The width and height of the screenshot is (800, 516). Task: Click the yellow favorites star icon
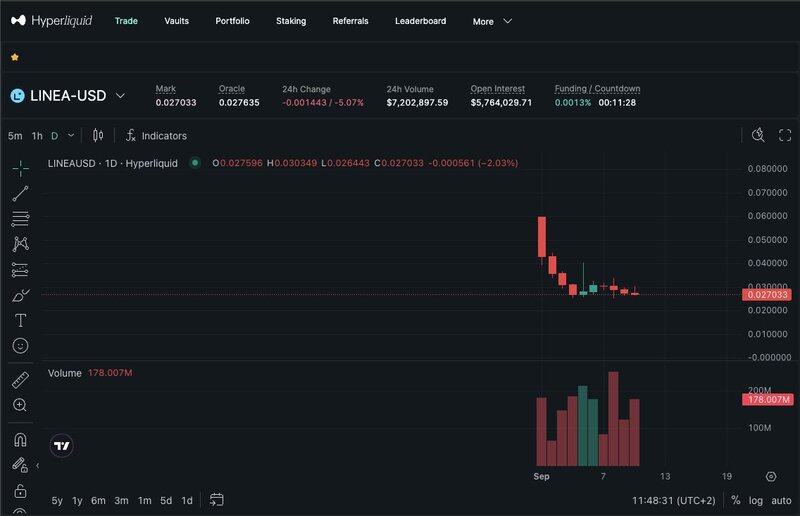point(15,57)
